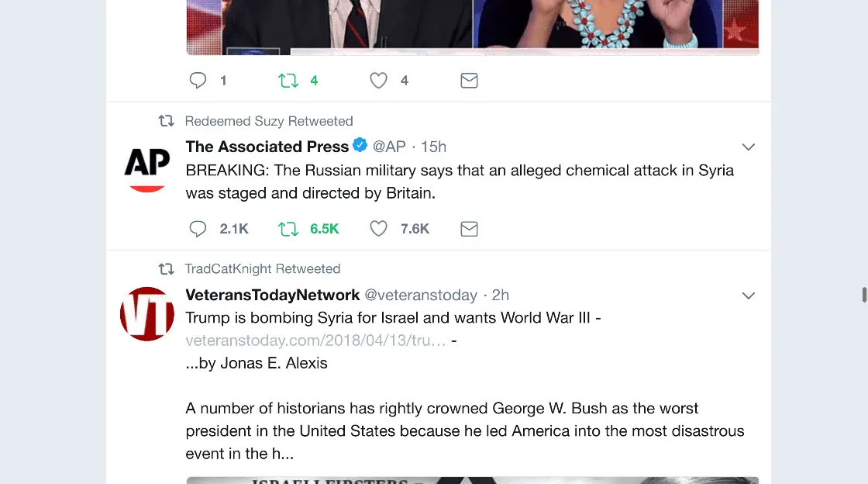Send the top tweet via direct message
The height and width of the screenshot is (484, 868).
coord(469,81)
